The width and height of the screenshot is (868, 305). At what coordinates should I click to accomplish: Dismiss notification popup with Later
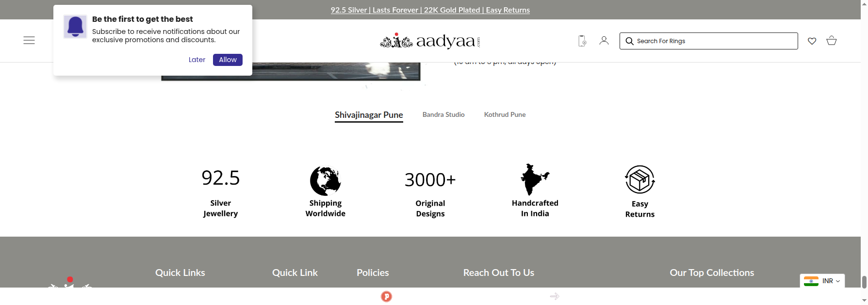(x=197, y=60)
